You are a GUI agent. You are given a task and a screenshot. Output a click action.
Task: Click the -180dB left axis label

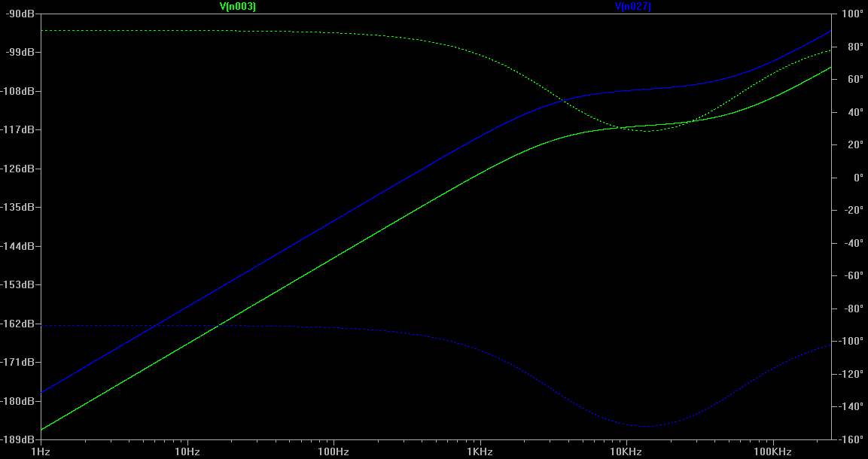click(x=17, y=400)
